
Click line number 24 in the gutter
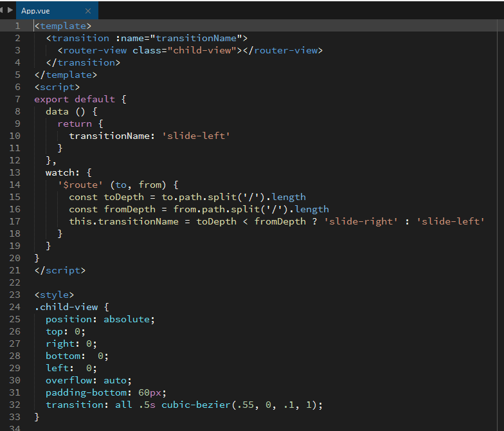(x=15, y=307)
